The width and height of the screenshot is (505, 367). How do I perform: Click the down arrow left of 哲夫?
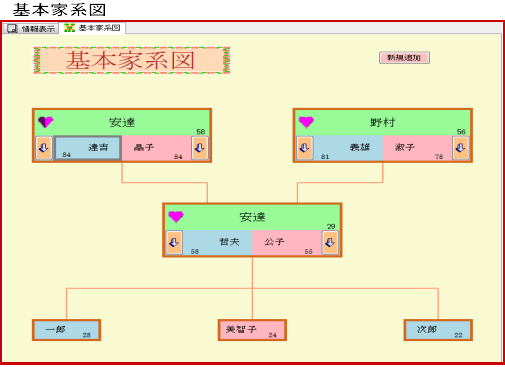click(x=174, y=242)
